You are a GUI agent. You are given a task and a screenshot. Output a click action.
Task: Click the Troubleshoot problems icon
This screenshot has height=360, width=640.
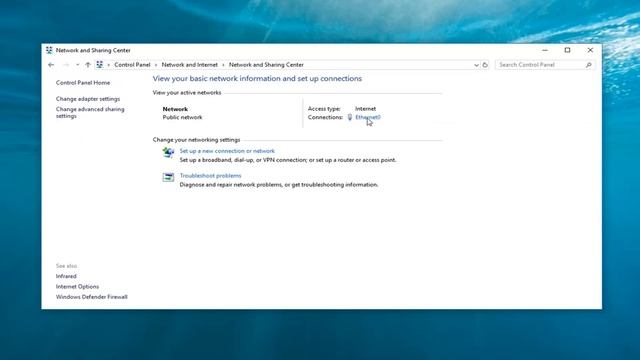(x=168, y=177)
